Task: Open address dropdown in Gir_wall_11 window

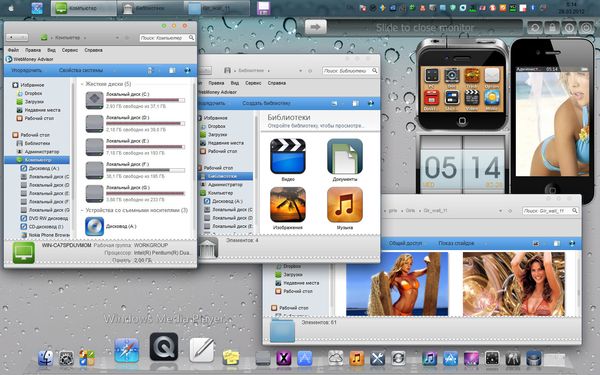Action: (501, 211)
